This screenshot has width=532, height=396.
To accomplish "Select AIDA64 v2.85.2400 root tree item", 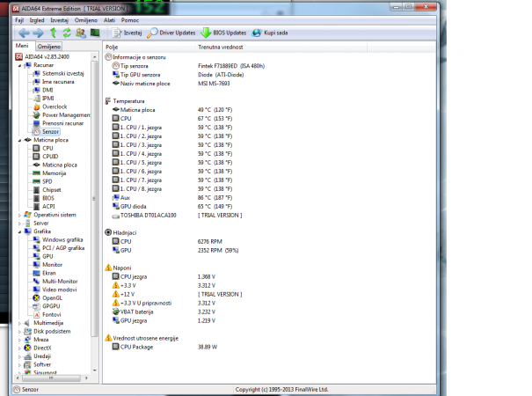I will click(x=42, y=56).
